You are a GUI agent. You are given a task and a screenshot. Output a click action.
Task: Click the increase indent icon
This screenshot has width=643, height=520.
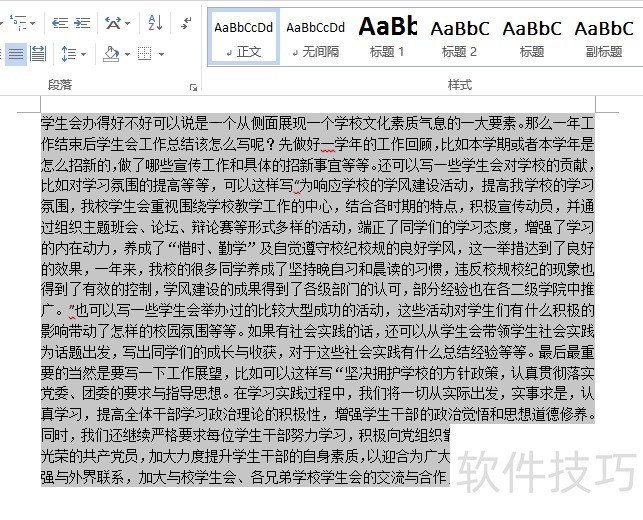82,23
